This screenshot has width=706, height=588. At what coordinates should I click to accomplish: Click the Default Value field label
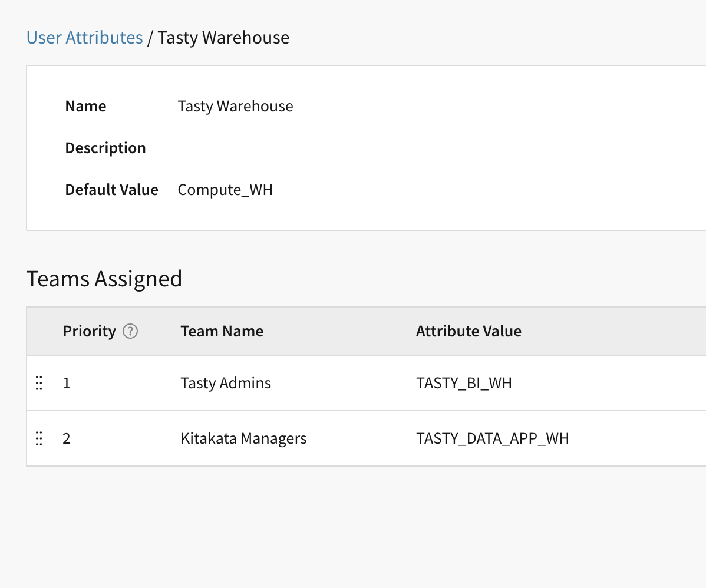(111, 190)
